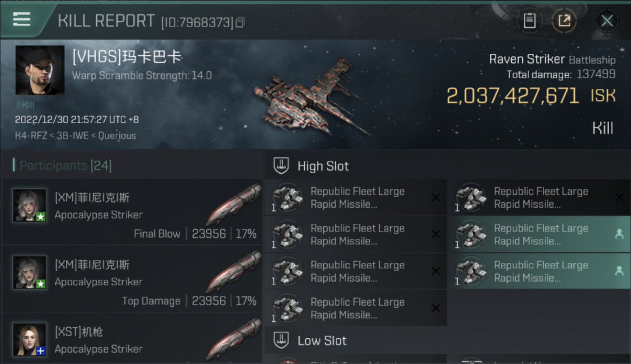
Task: Tap the High Slot shield icon
Action: coord(282,166)
